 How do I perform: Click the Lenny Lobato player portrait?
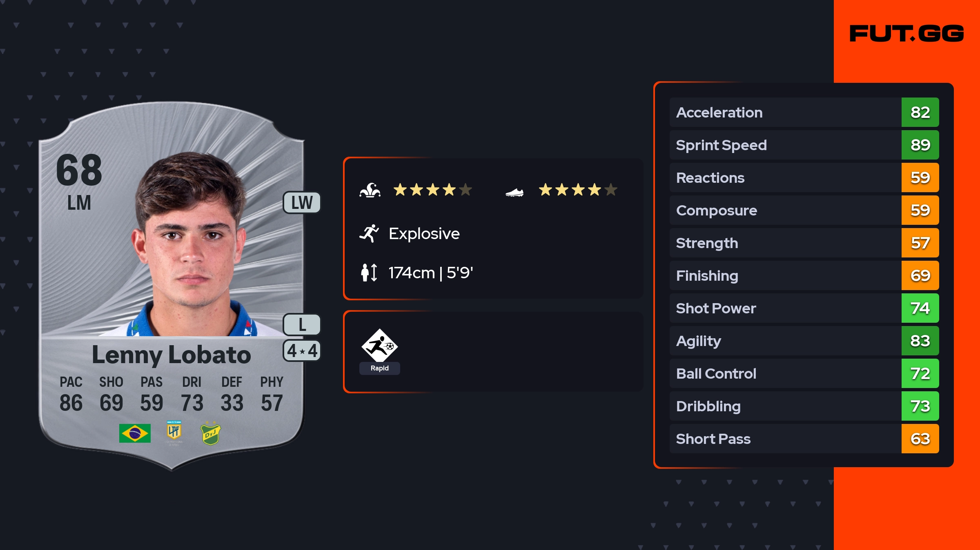190,245
